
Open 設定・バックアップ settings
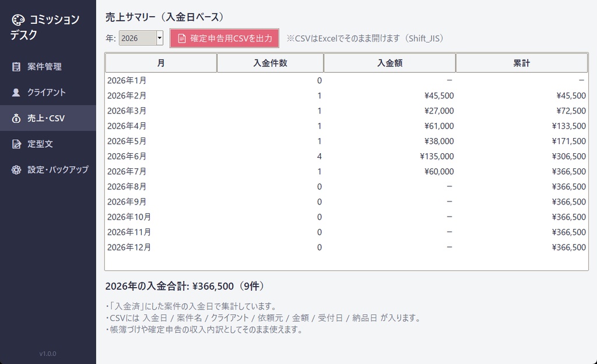click(x=48, y=170)
